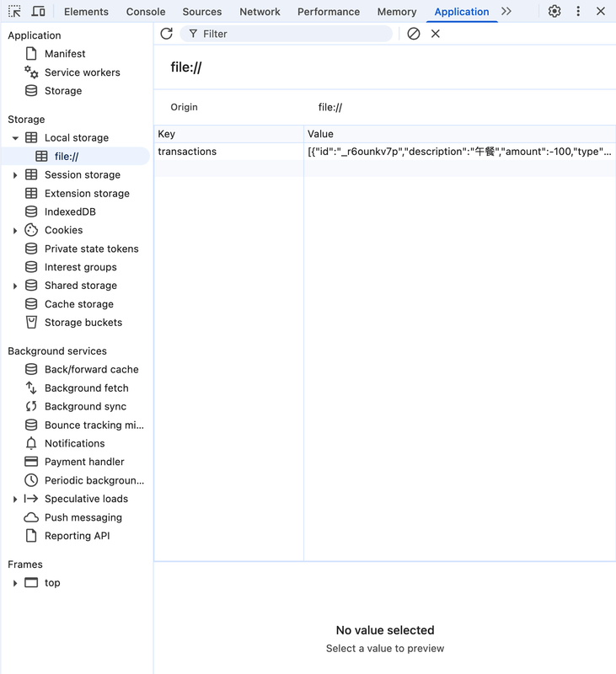This screenshot has height=674, width=616.
Task: Open Notifications service
Action: click(x=75, y=444)
